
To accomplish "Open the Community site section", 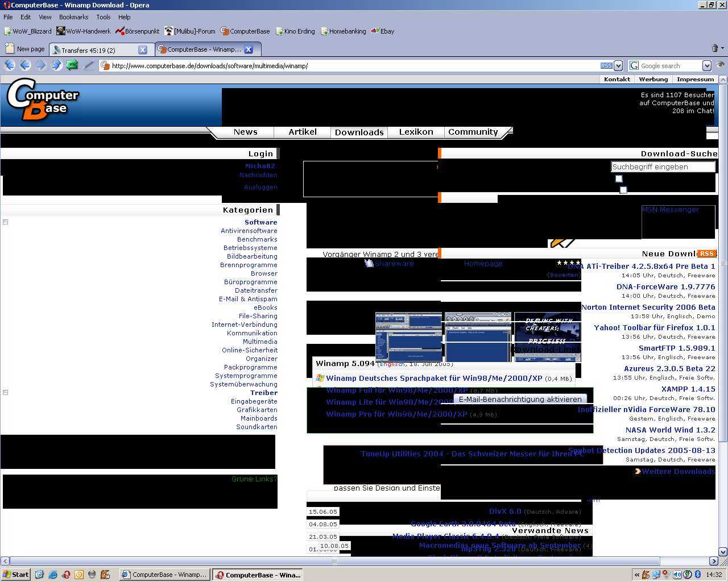I will 473,132.
